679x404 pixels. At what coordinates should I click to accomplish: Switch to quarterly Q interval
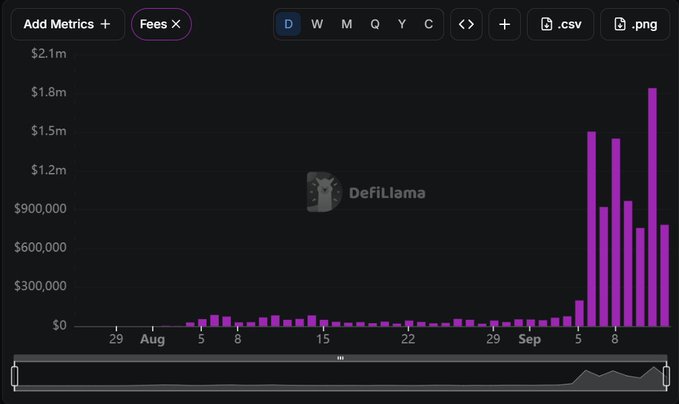[x=375, y=24]
